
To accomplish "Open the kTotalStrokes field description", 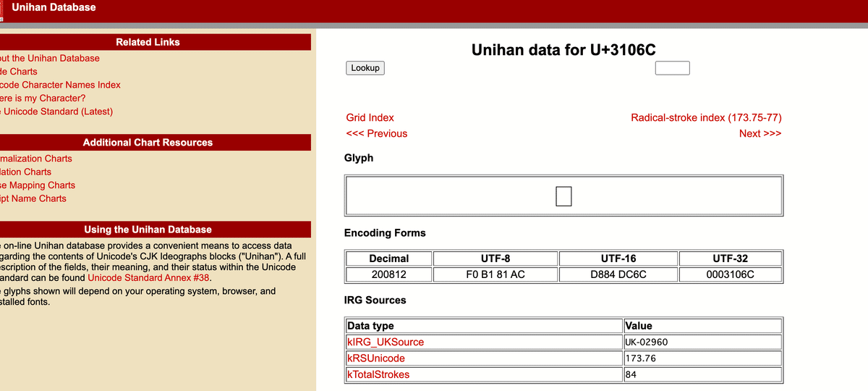I will [378, 374].
